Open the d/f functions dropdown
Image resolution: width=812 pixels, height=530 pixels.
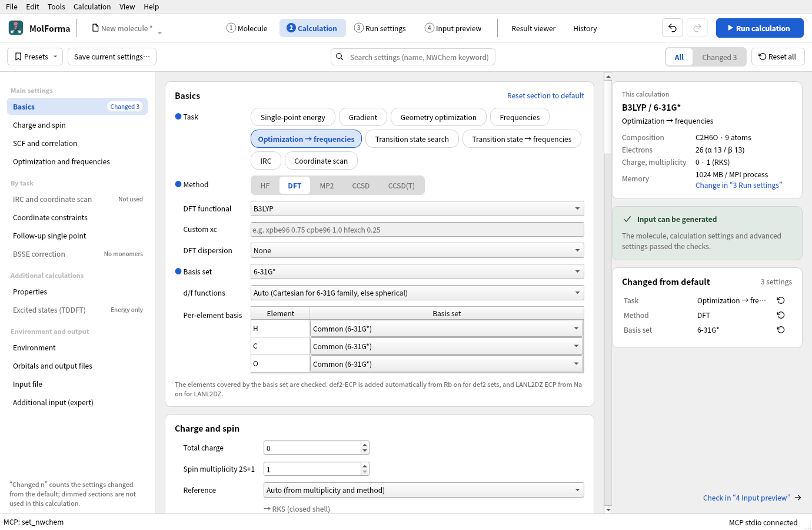(x=417, y=293)
